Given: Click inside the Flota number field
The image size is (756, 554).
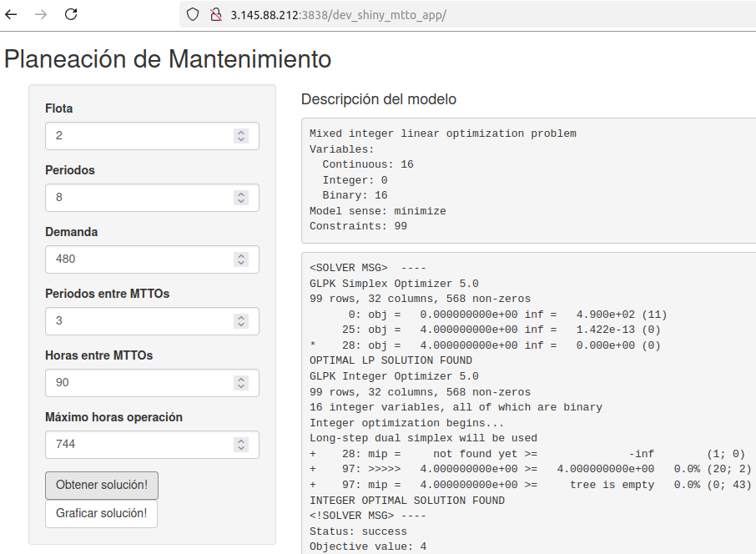Looking at the screenshot, I should pyautogui.click(x=152, y=136).
